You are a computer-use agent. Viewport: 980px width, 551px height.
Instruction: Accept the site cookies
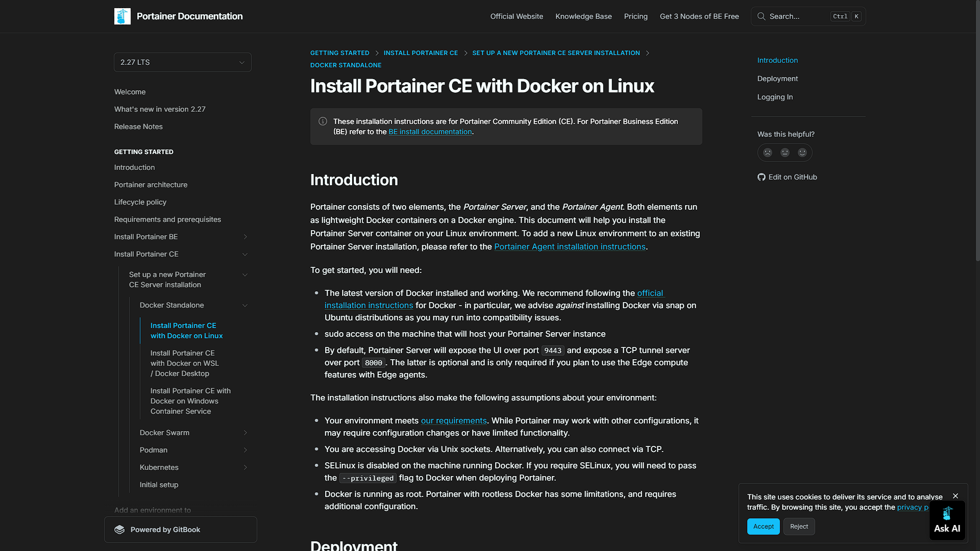click(x=764, y=527)
